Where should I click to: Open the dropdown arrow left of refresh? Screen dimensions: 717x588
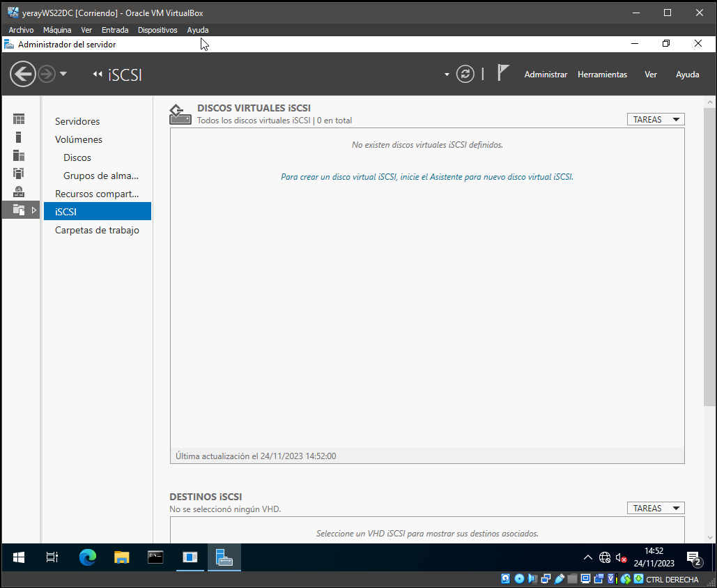click(447, 75)
